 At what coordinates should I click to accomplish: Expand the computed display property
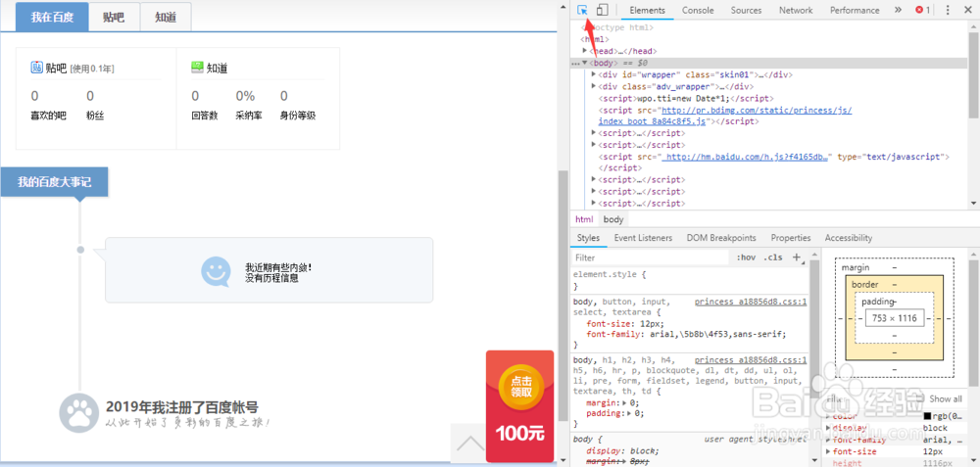point(829,428)
